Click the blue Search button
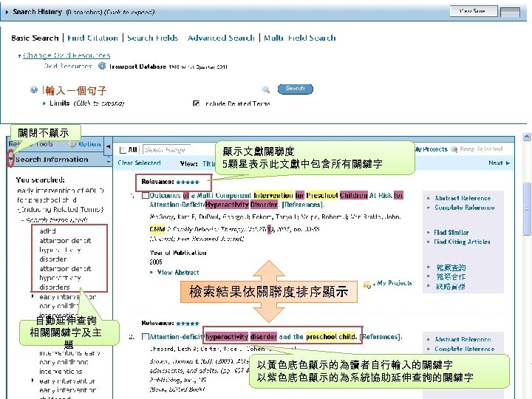The width and height of the screenshot is (532, 399). click(x=295, y=89)
